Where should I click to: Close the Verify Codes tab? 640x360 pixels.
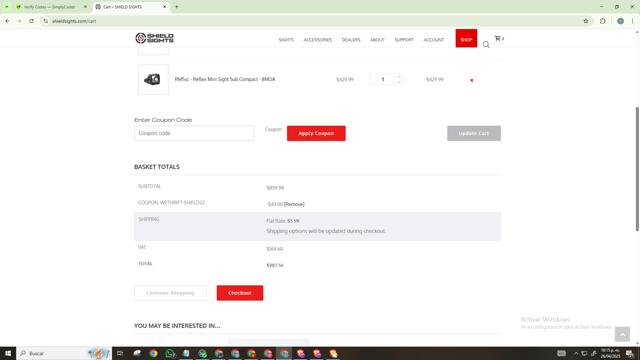(85, 7)
